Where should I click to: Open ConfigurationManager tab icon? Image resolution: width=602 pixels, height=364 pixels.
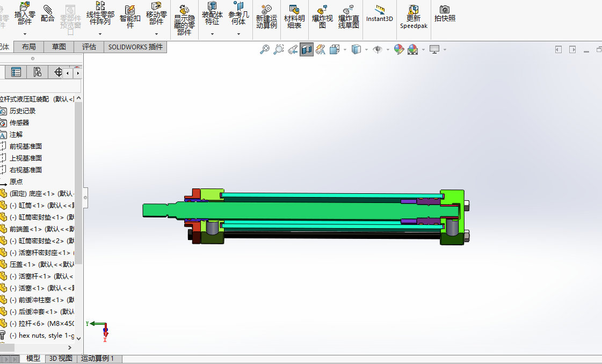37,72
